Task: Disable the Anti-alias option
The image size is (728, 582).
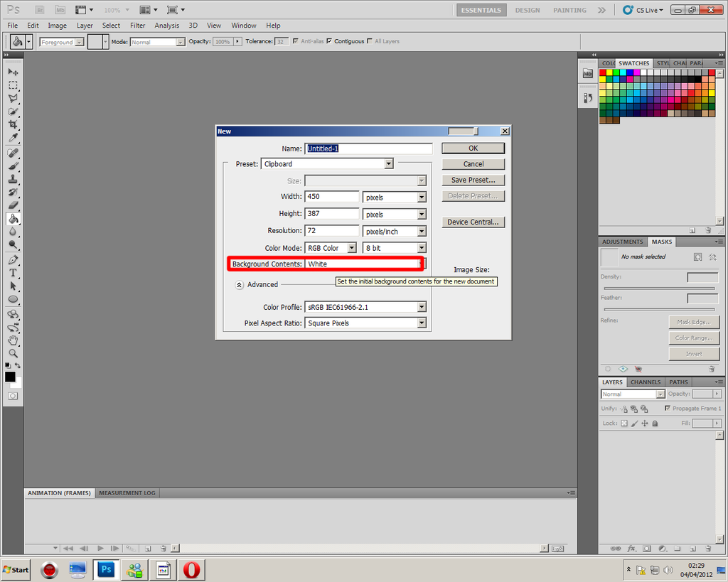Action: tap(295, 41)
